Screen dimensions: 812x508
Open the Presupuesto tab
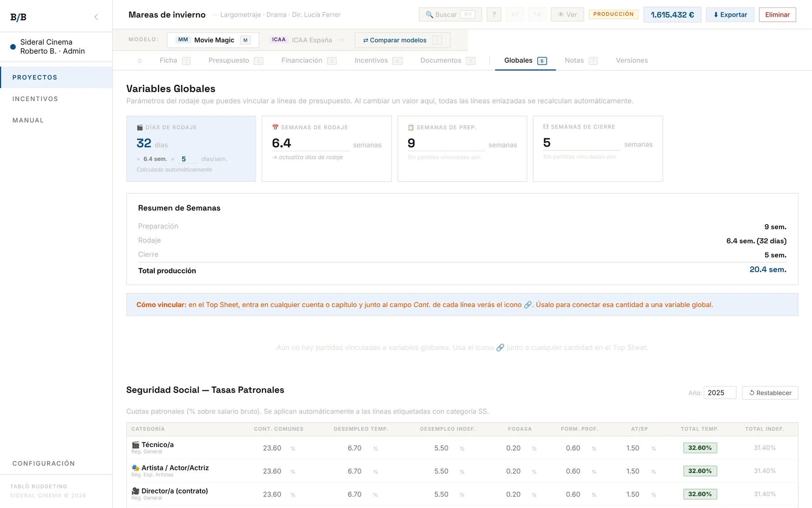(x=235, y=61)
